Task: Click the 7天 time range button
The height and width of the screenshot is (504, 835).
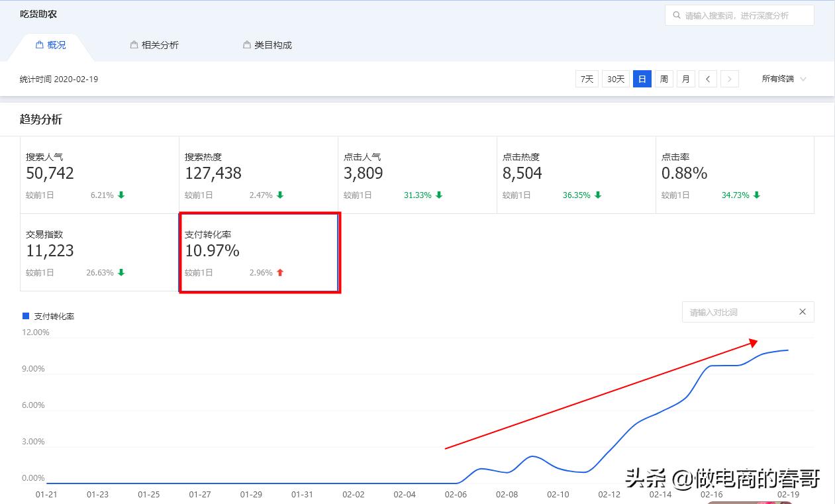Action: [586, 78]
